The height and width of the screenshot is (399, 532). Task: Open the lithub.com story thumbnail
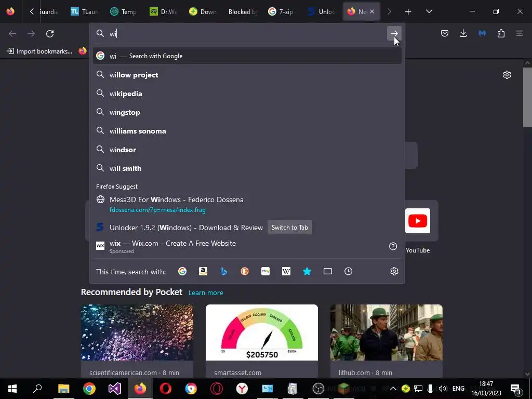click(387, 332)
